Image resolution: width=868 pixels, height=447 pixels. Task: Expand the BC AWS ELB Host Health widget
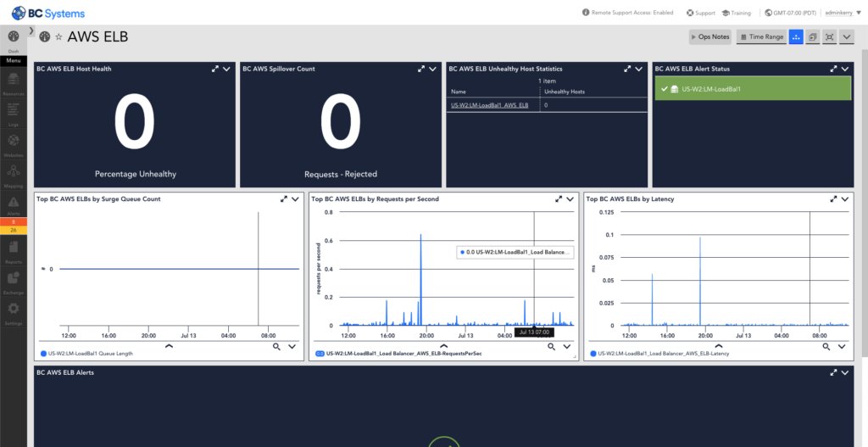pyautogui.click(x=214, y=69)
